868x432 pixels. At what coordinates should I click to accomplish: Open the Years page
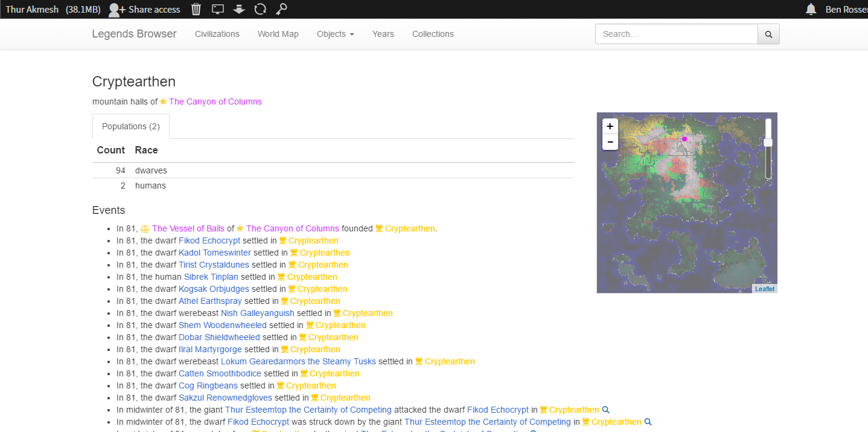383,34
